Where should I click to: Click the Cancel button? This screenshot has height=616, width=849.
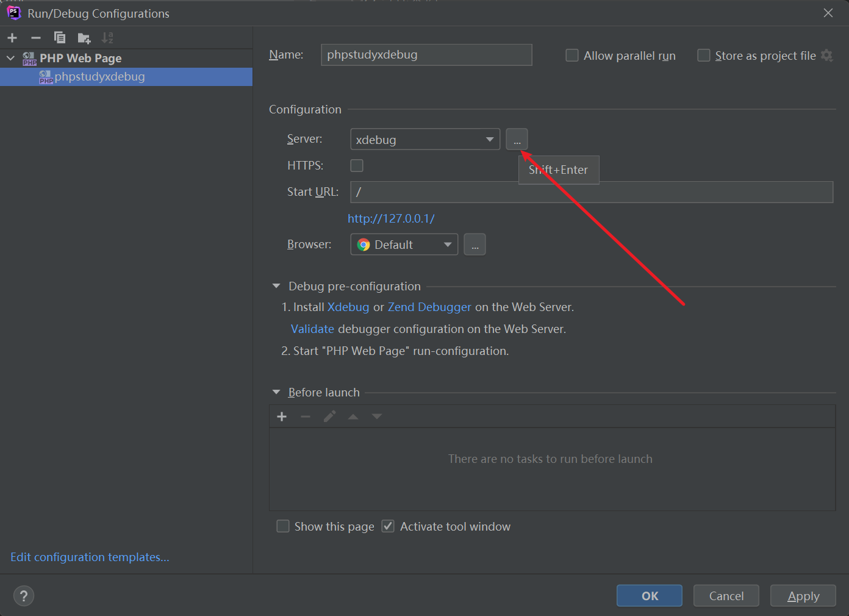[726, 596]
